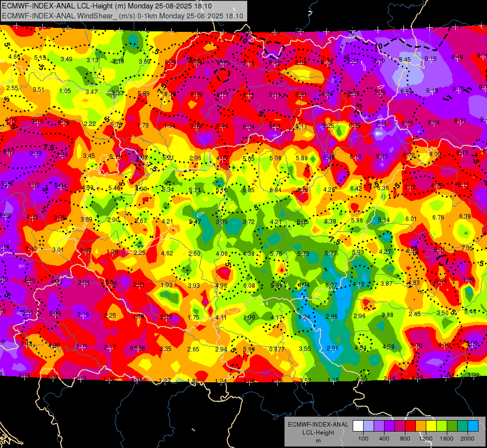
Task: Select the grid value 9.72
Action: 459,89
